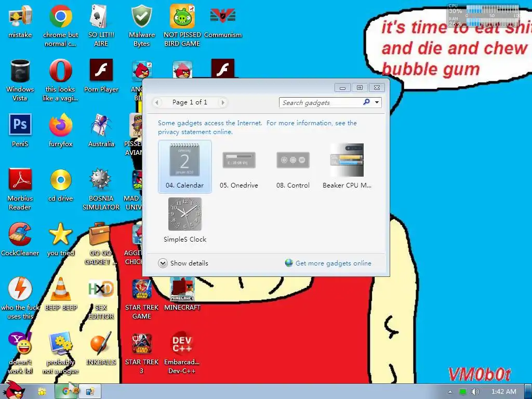Click the 'Page 1 of 1' page indicator
The width and height of the screenshot is (532, 399).
pyautogui.click(x=190, y=102)
